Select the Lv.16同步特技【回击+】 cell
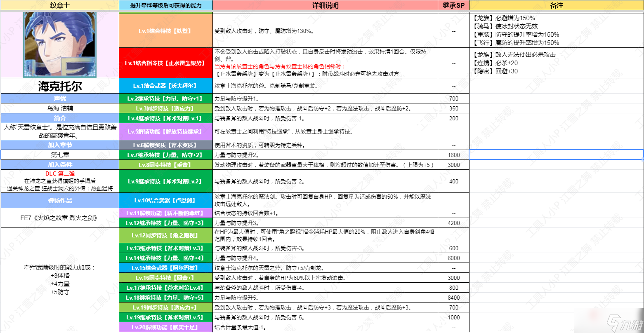The width and height of the screenshot is (644, 333). [166, 278]
